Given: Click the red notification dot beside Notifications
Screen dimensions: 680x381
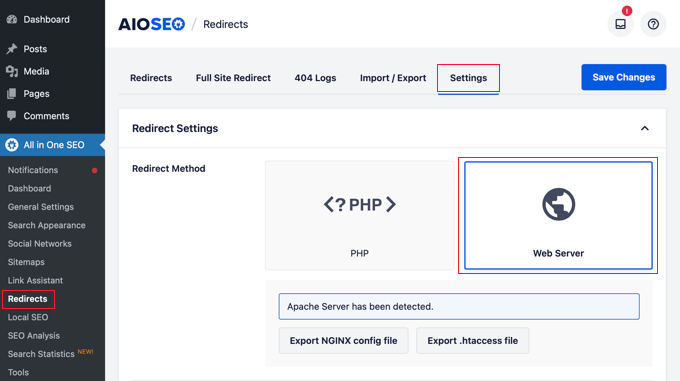Looking at the screenshot, I should (x=94, y=170).
